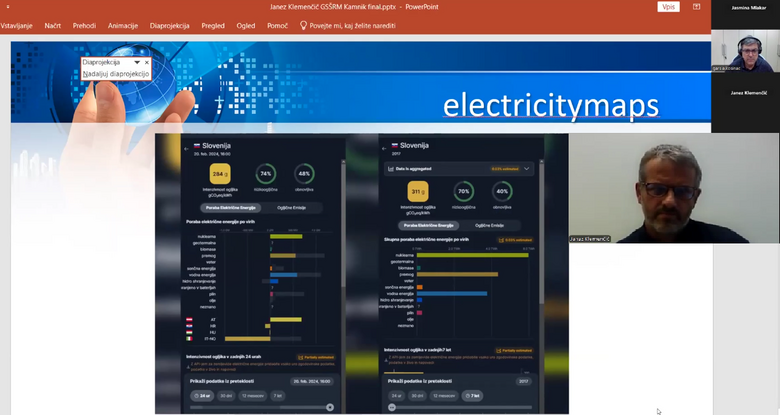Expand the 'Data is aggregated' chevron
Screen dimensions: 780x415
tap(527, 170)
